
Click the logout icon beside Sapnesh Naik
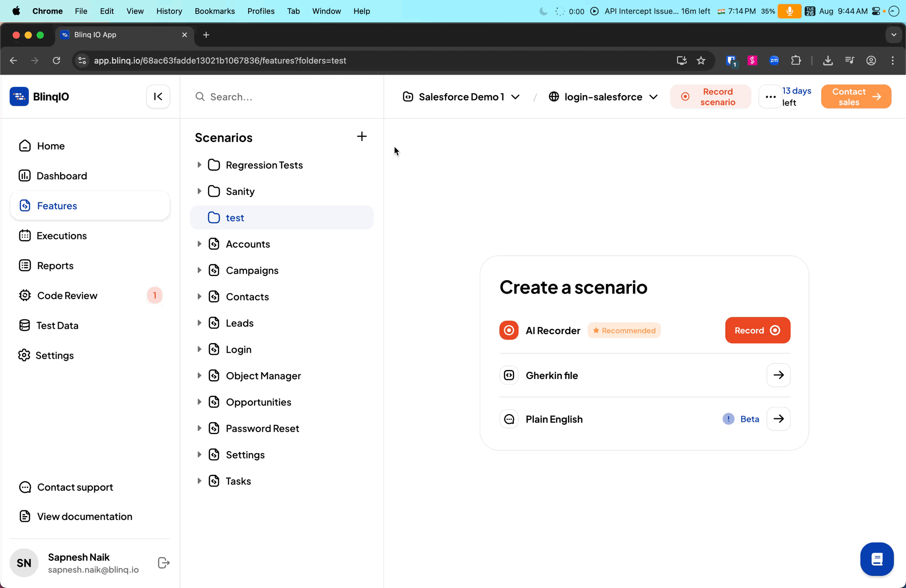164,563
